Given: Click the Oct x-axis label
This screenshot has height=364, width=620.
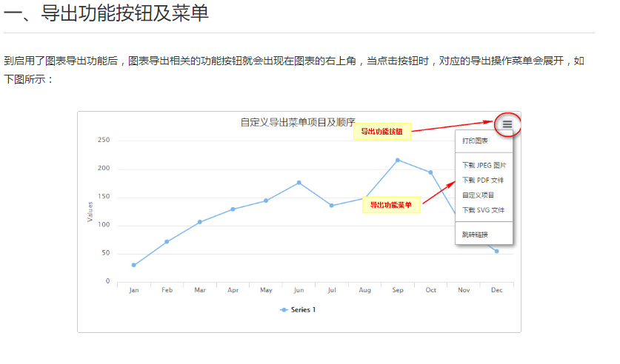Looking at the screenshot, I should pos(431,290).
